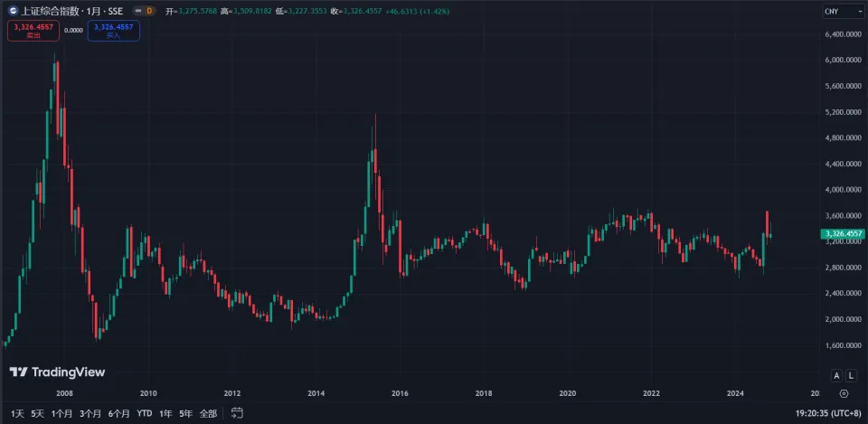
Task: Switch to 1个月 time range
Action: pos(61,413)
